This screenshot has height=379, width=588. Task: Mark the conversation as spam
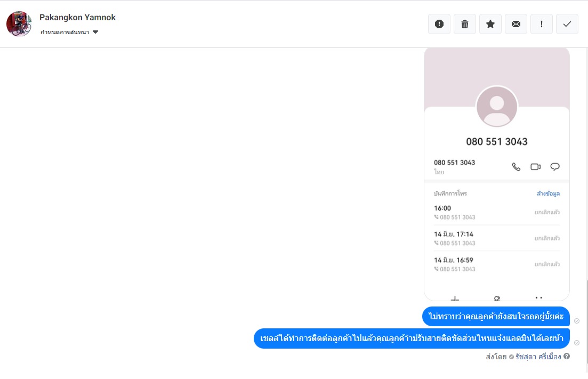click(x=439, y=24)
